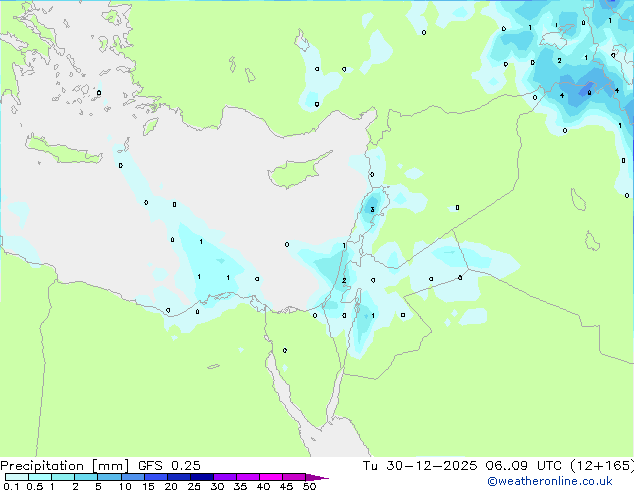Click the "GFS 0.25" model label
The image size is (634, 490).
(169, 466)
